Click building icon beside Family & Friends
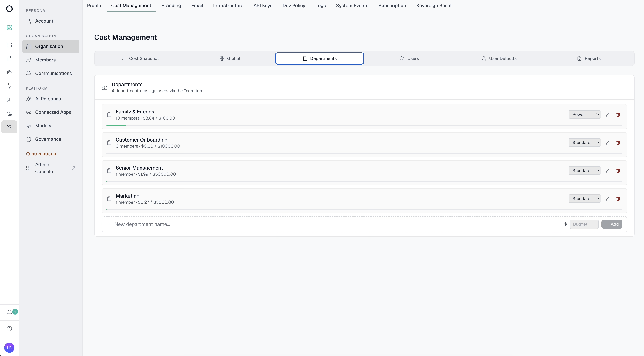 [109, 115]
